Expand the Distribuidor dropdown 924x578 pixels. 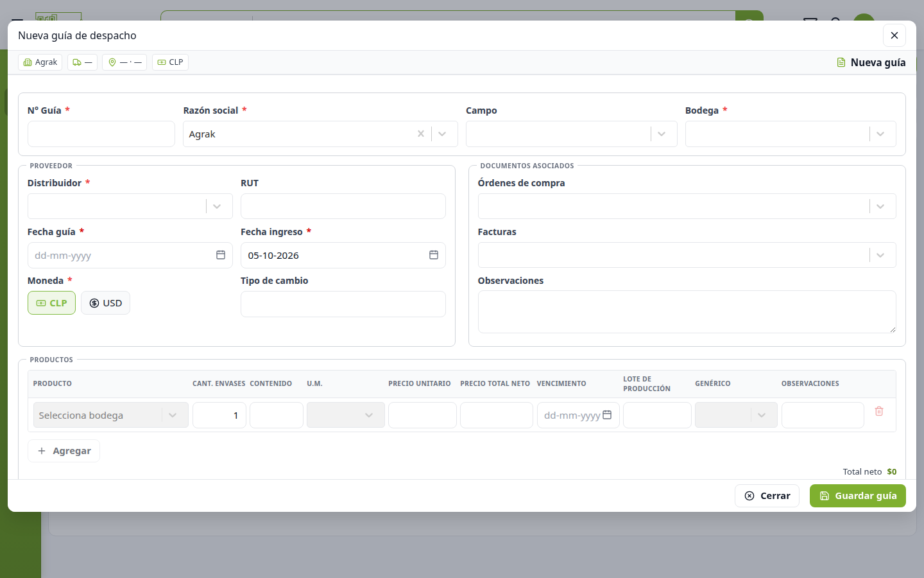(x=217, y=206)
